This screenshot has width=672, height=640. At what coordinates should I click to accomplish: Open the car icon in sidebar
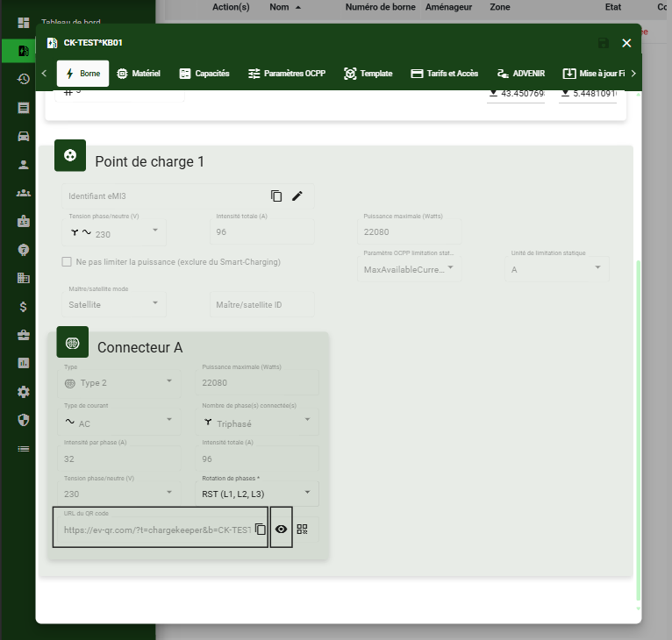24,136
